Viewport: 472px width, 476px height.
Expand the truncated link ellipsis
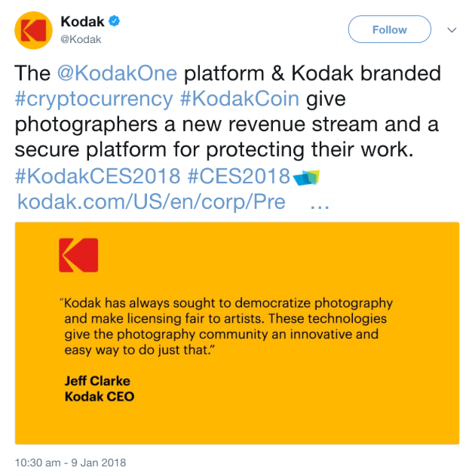click(x=320, y=201)
